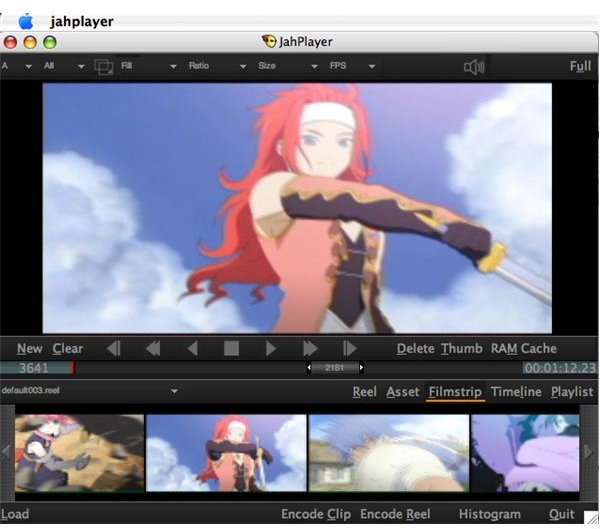The width and height of the screenshot is (600, 529).
Task: Click the window resize grip in the corner
Action: point(592,518)
